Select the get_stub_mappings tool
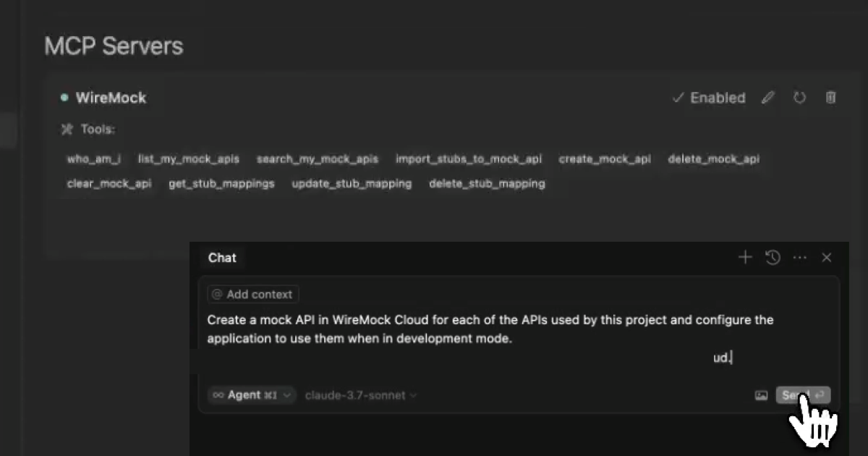This screenshot has height=456, width=868. tap(221, 184)
